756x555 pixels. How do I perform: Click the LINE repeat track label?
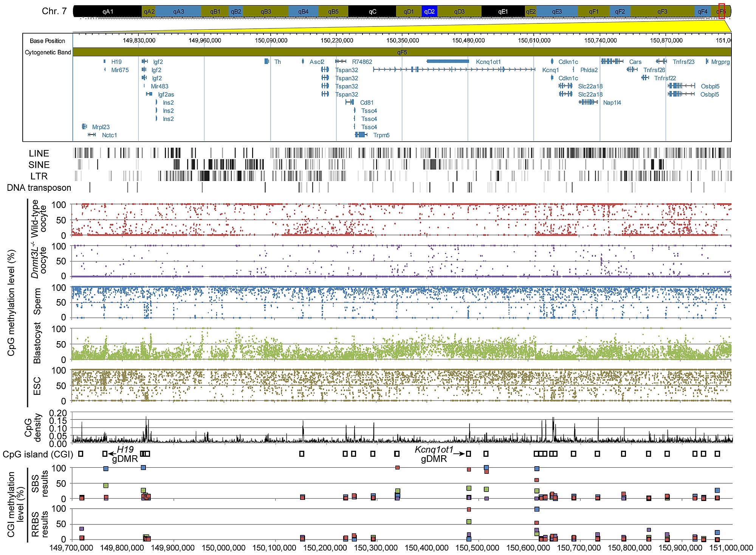click(39, 153)
